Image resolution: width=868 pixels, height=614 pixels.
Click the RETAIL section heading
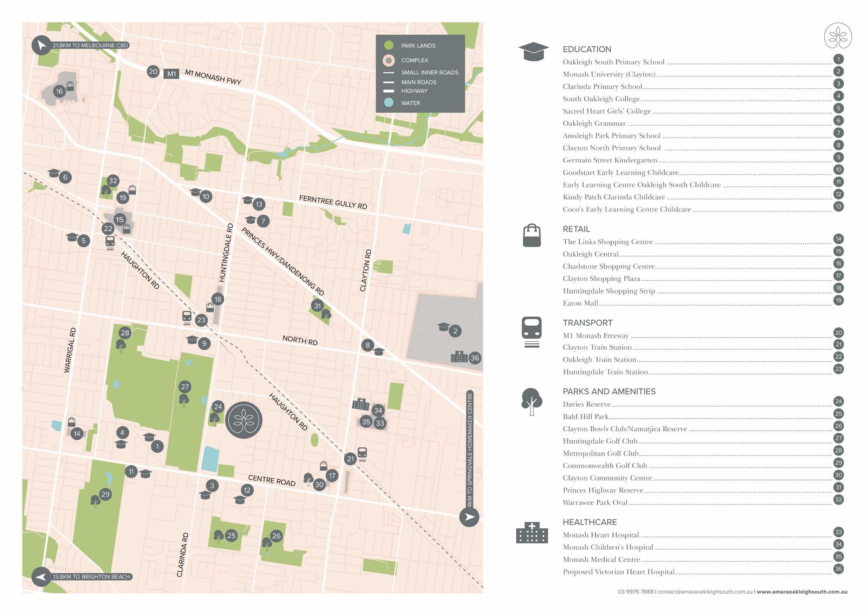pyautogui.click(x=576, y=229)
